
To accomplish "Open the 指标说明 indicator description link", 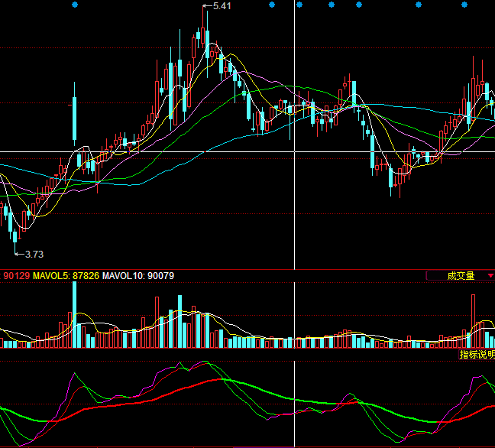I will coord(477,355).
